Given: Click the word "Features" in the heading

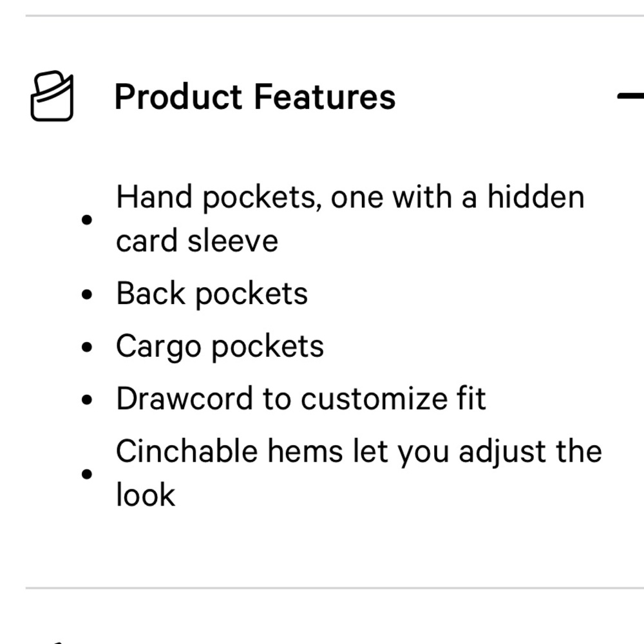Looking at the screenshot, I should pyautogui.click(x=325, y=97).
